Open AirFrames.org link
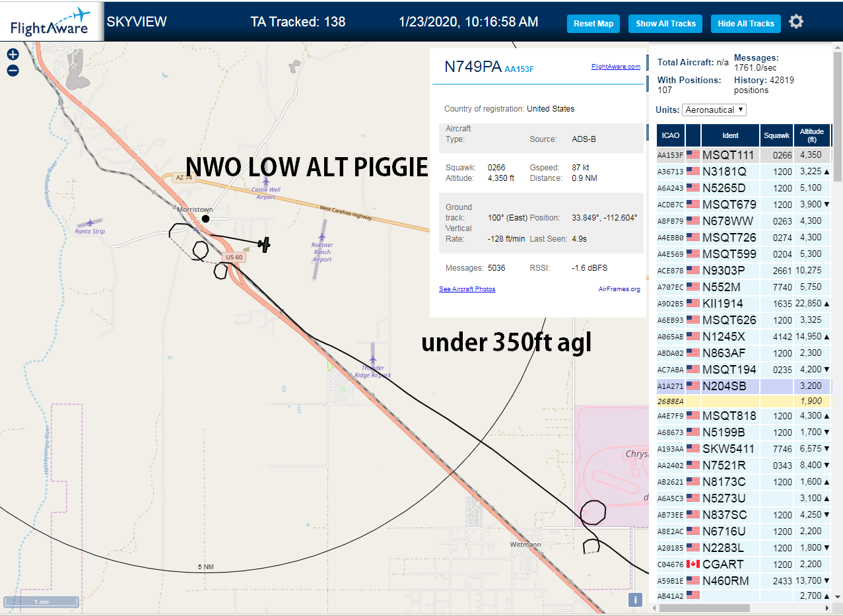Viewport: 843px width, 616px height. 619,289
